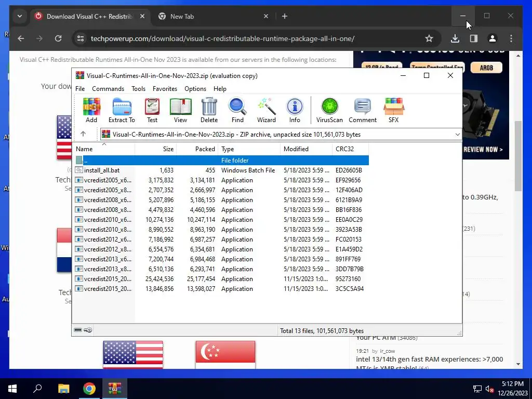Open the Options menu

(x=195, y=88)
